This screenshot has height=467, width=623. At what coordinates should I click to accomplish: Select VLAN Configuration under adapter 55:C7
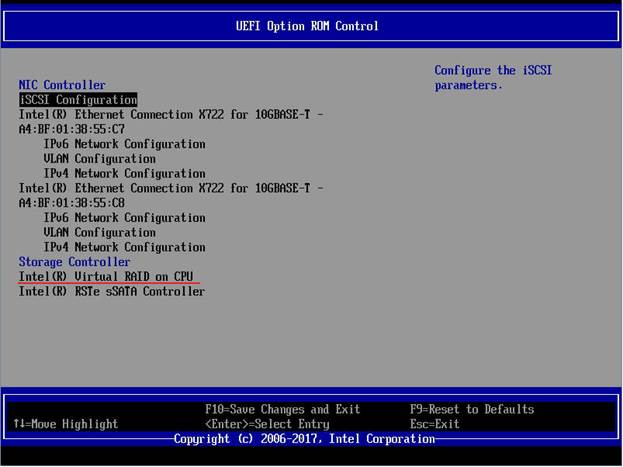[99, 159]
